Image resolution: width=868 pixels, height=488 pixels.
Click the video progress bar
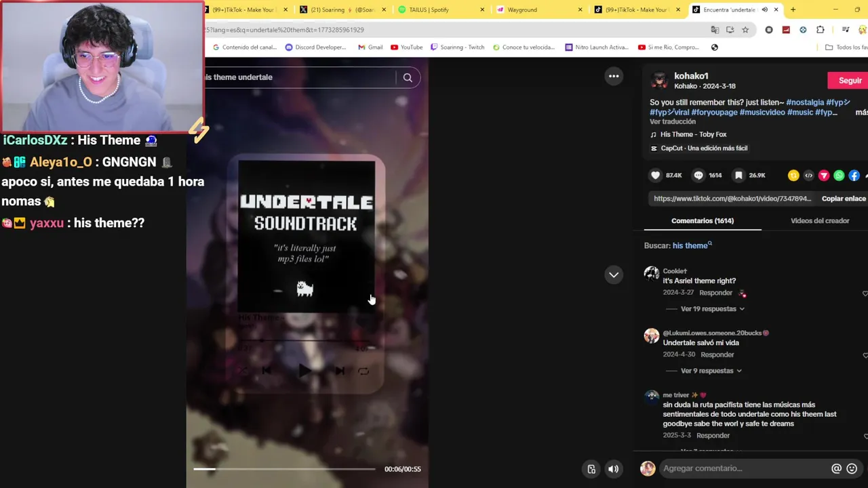click(284, 469)
